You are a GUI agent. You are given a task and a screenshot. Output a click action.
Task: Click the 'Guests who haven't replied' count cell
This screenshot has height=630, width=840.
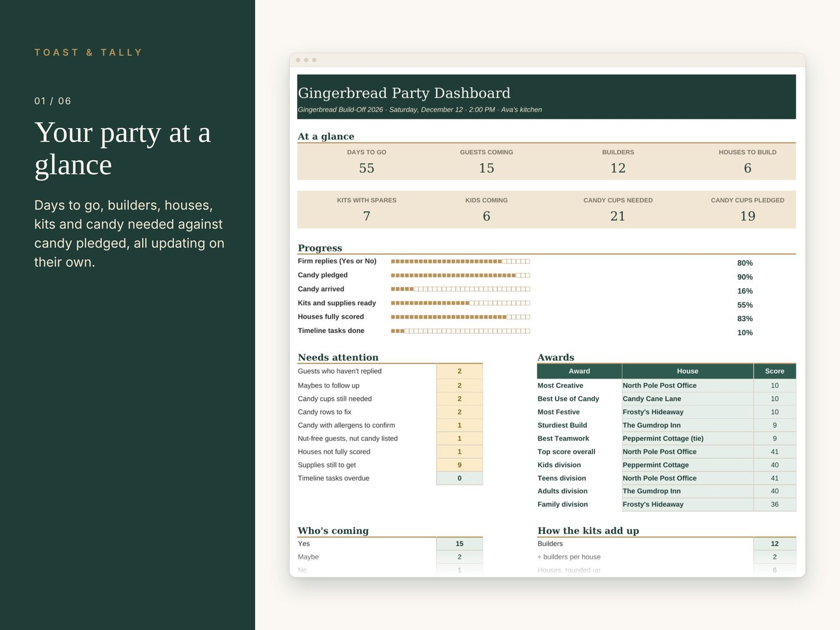460,371
